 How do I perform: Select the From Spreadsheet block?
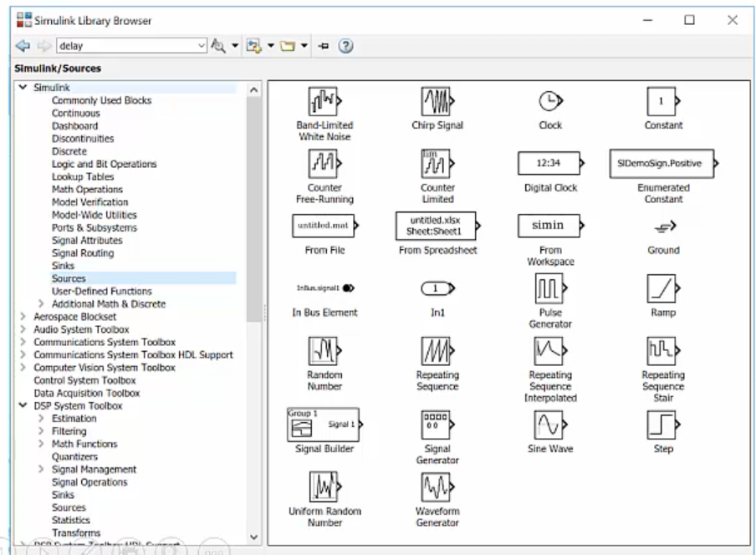coord(437,226)
